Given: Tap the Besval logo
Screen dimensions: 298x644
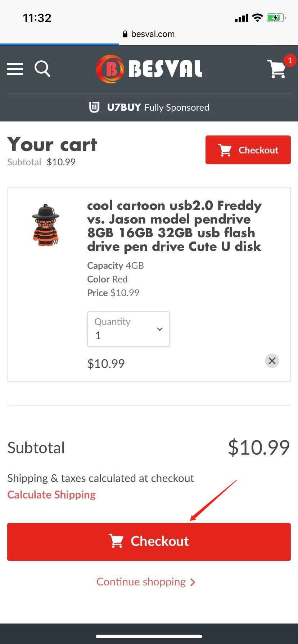Looking at the screenshot, I should pyautogui.click(x=149, y=69).
